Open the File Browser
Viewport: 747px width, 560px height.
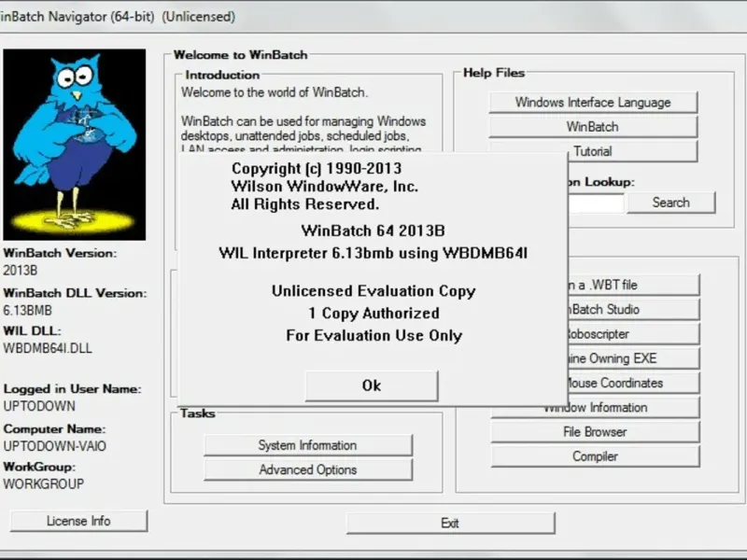point(596,432)
